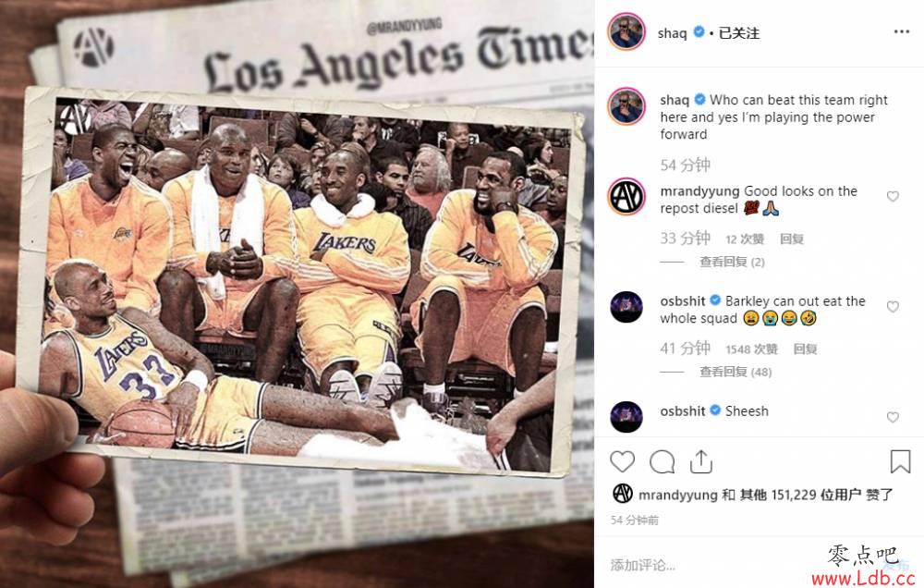This screenshot has height=588, width=924.
Task: Like mrandyyung's comment with small heart
Action: click(893, 196)
